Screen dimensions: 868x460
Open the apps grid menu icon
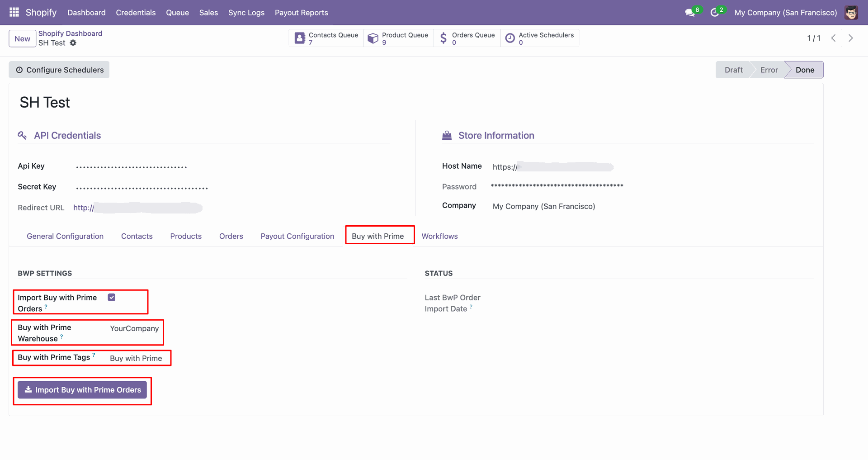[14, 12]
